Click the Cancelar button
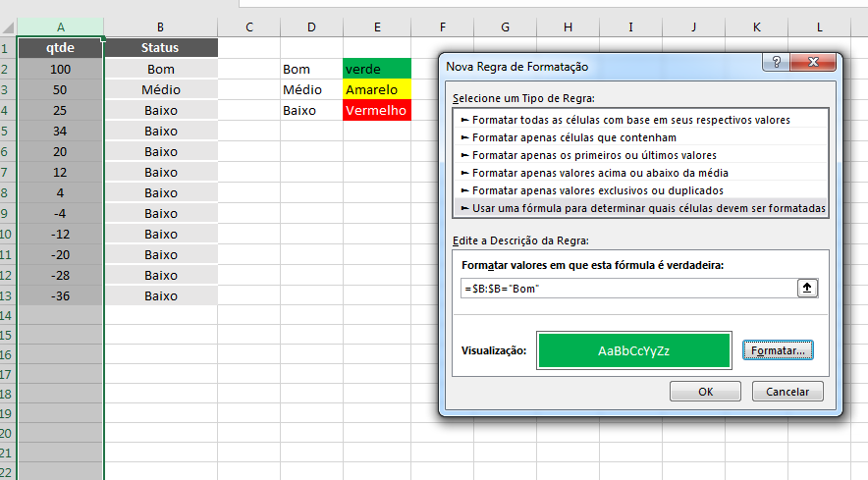This screenshot has height=480, width=868. [x=787, y=392]
